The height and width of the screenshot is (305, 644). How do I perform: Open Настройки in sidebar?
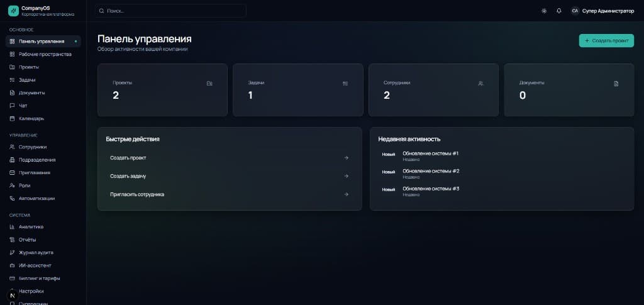coord(43,291)
